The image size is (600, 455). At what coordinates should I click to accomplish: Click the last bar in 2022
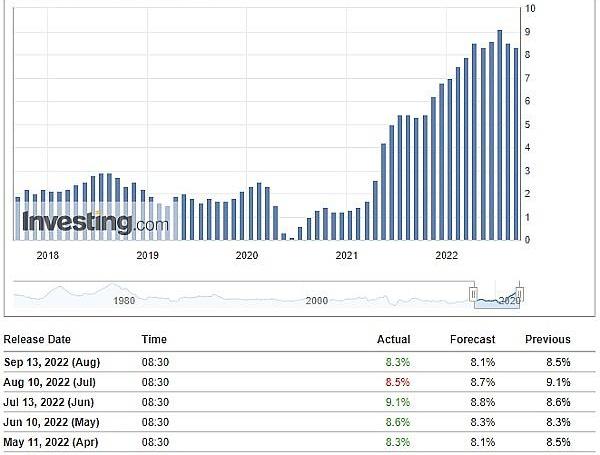click(x=516, y=144)
